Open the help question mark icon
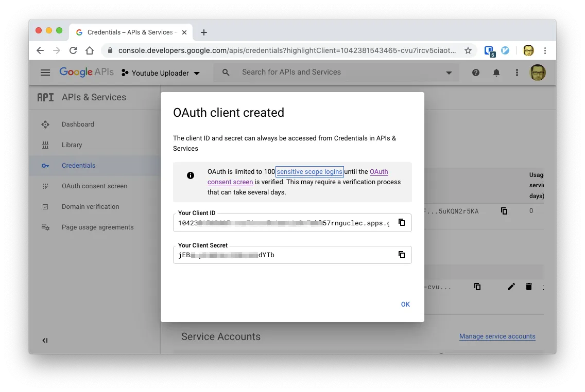The image size is (585, 392). click(476, 73)
